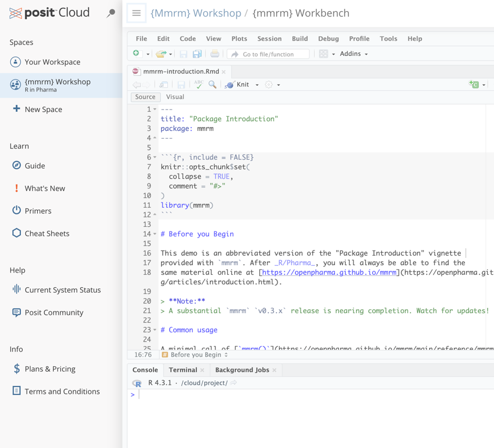Open the openpharma.github.io/mmrm link
Screen dimensions: 494x448
pos(329,273)
